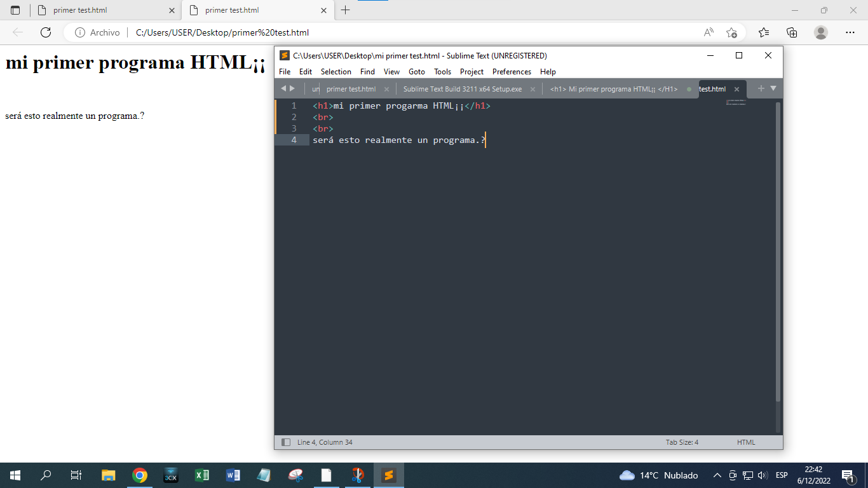Click the Archivo site info icon
The height and width of the screenshot is (488, 868).
click(x=80, y=32)
